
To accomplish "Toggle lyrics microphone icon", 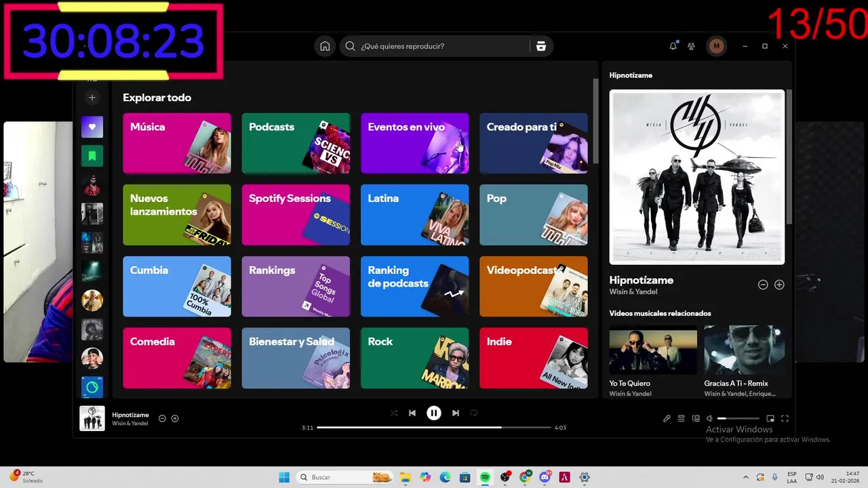I will (667, 419).
